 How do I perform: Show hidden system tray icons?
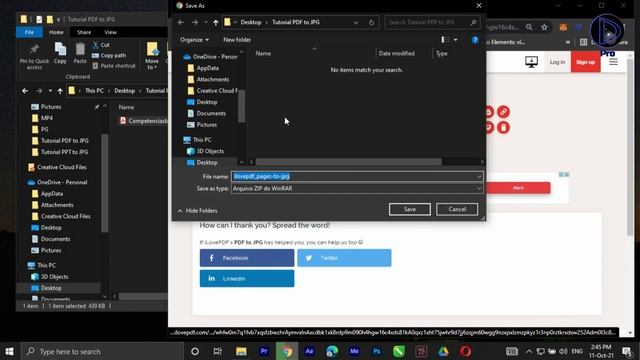529,351
